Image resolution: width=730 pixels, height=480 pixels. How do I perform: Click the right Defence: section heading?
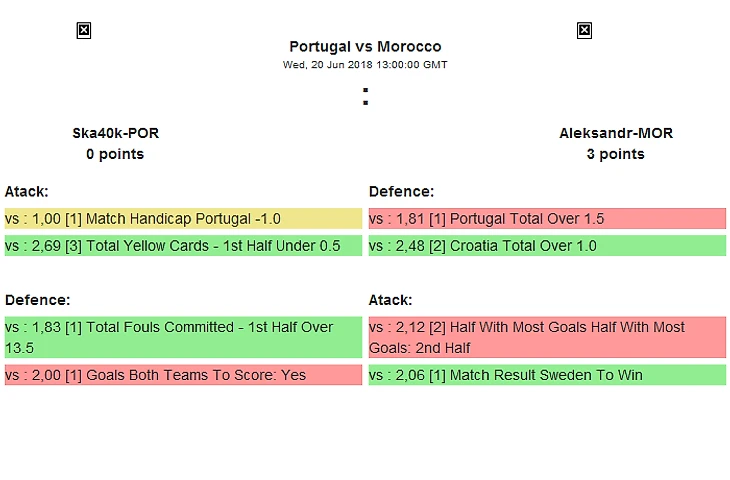click(x=401, y=191)
